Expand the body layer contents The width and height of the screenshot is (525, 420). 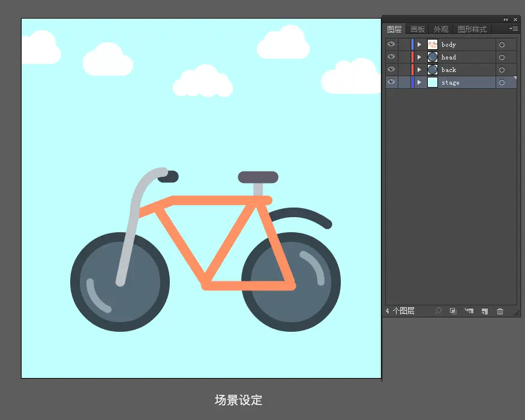click(x=419, y=44)
